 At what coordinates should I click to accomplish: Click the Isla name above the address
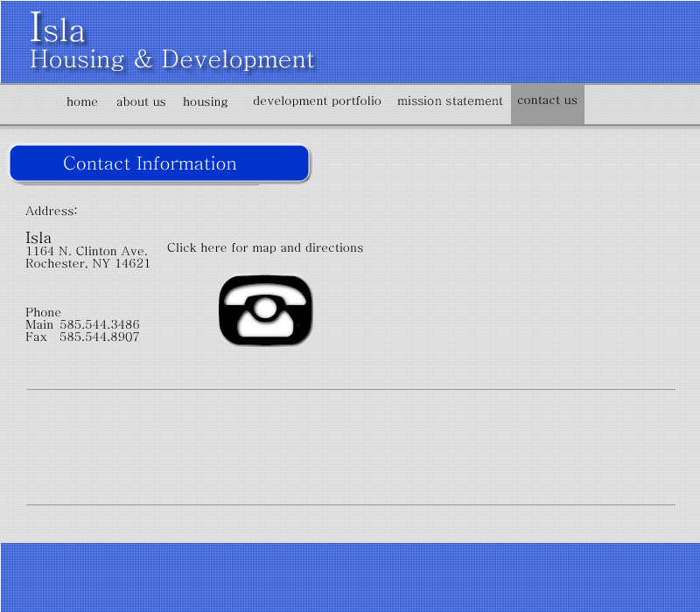[x=38, y=237]
